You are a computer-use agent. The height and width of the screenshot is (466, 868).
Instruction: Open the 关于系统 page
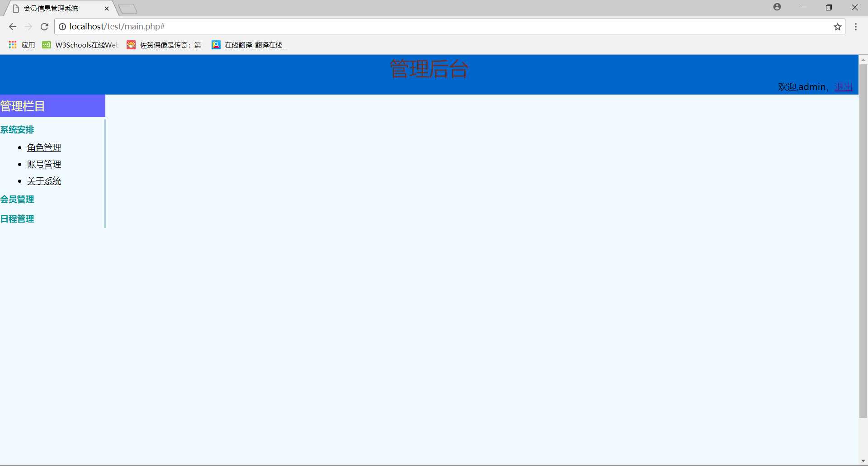tap(44, 181)
